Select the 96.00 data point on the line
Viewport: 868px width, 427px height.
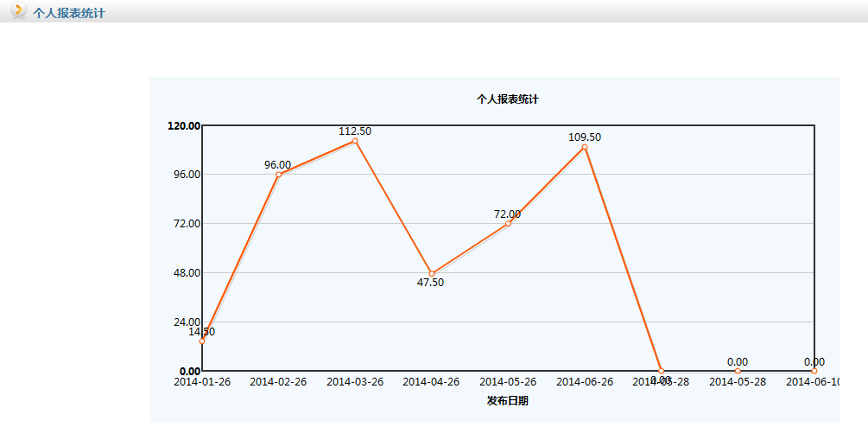(278, 175)
